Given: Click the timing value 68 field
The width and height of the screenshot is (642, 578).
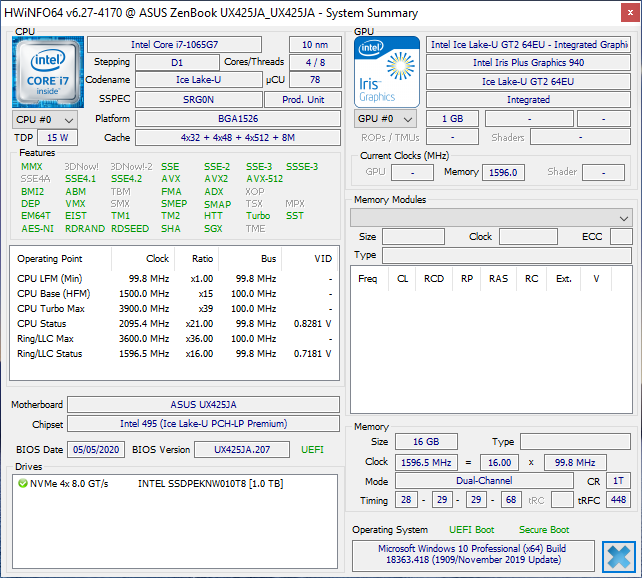Looking at the screenshot, I should coord(511,499).
